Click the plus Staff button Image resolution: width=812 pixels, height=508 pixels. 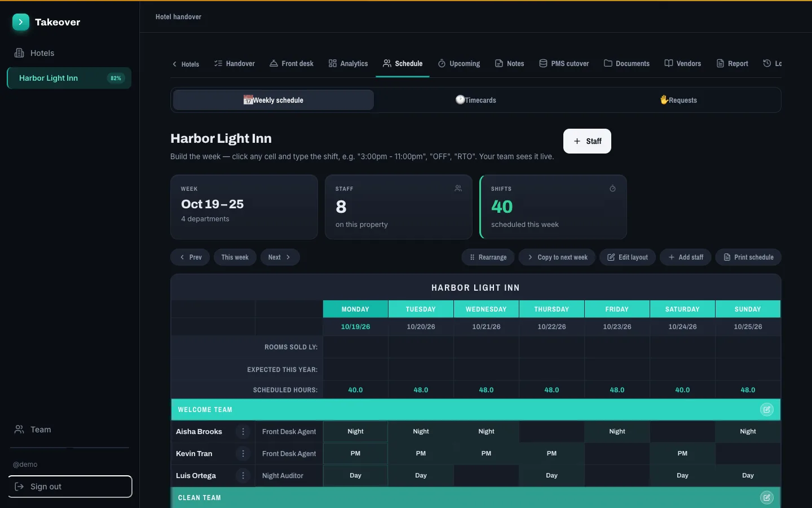pos(587,141)
